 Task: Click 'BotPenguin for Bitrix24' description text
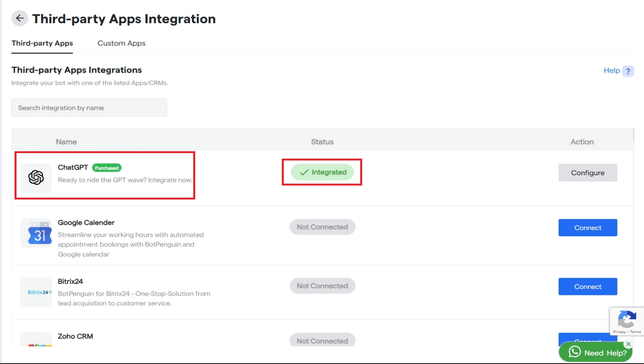point(134,298)
